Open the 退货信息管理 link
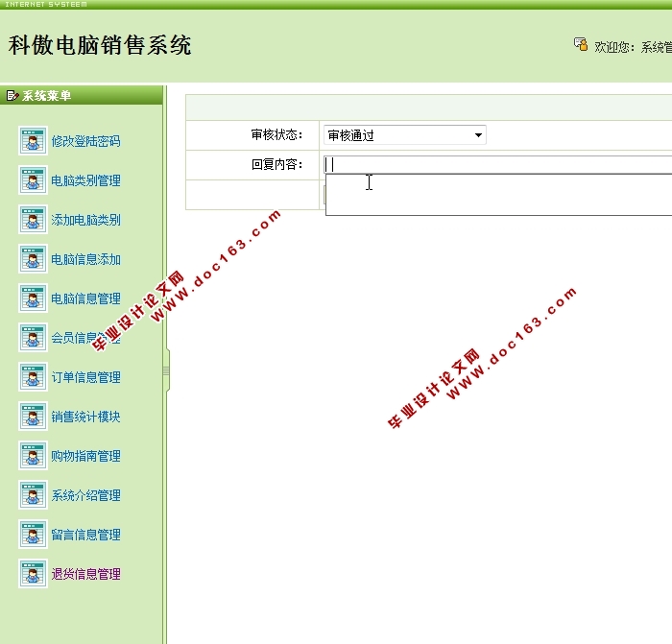The height and width of the screenshot is (644, 672). tap(85, 575)
